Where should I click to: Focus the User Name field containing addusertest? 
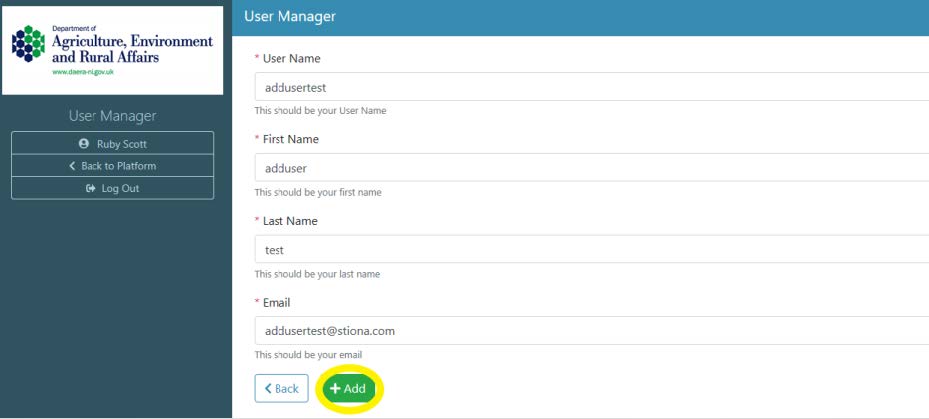[x=590, y=87]
